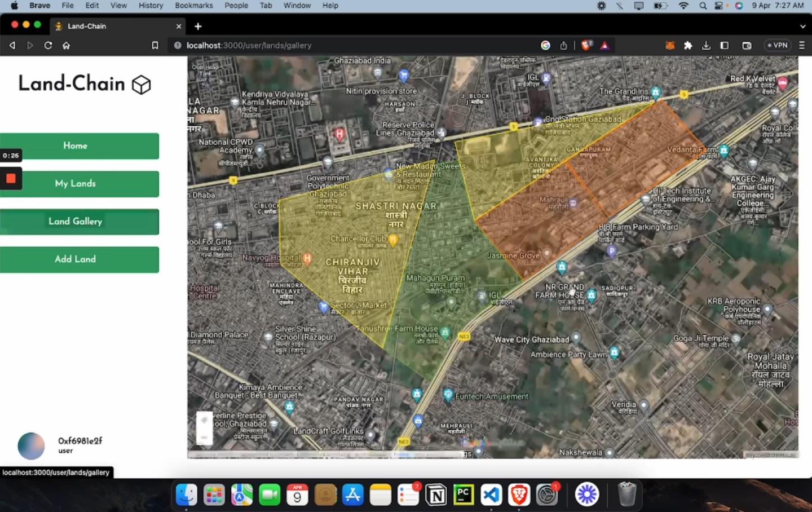Reload the current page
The width and height of the screenshot is (812, 512).
click(x=48, y=45)
